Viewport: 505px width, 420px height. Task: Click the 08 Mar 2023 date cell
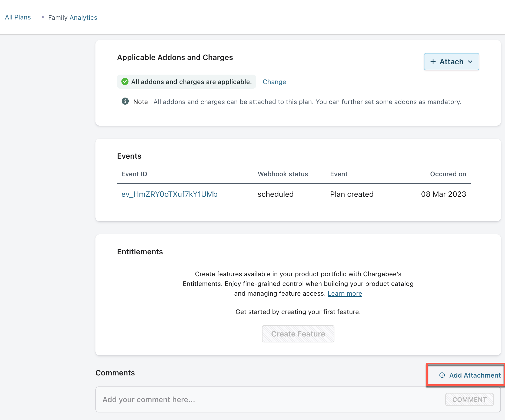click(443, 194)
